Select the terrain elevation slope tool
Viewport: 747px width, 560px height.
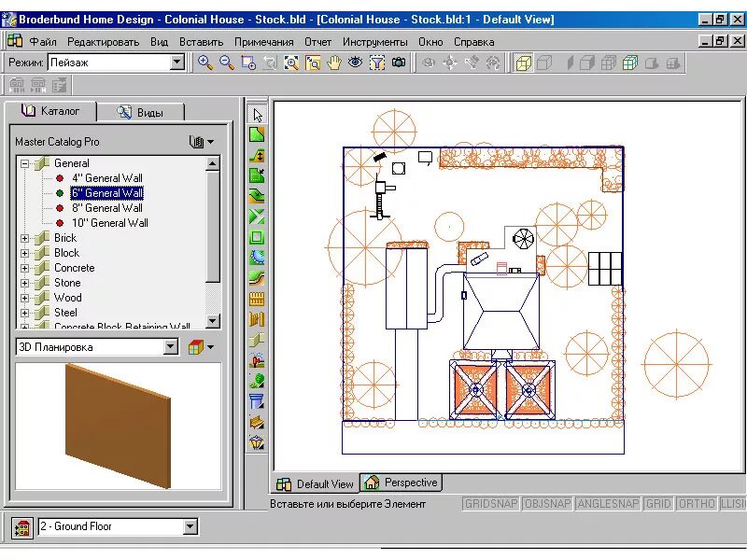coord(258,156)
